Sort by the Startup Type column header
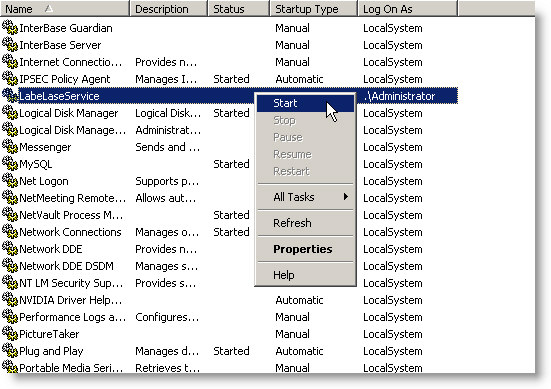This screenshot has height=389, width=551. [313, 8]
